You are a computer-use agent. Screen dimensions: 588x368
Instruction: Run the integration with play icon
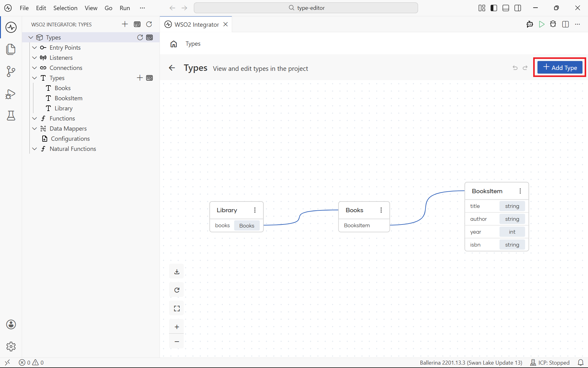tap(542, 24)
